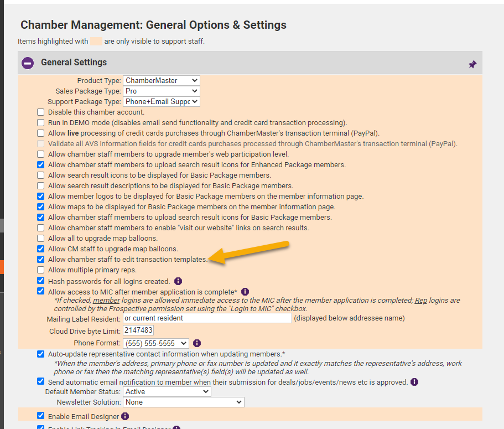Click the pin icon in General Settings header
The width and height of the screenshot is (504, 429).
click(x=472, y=64)
